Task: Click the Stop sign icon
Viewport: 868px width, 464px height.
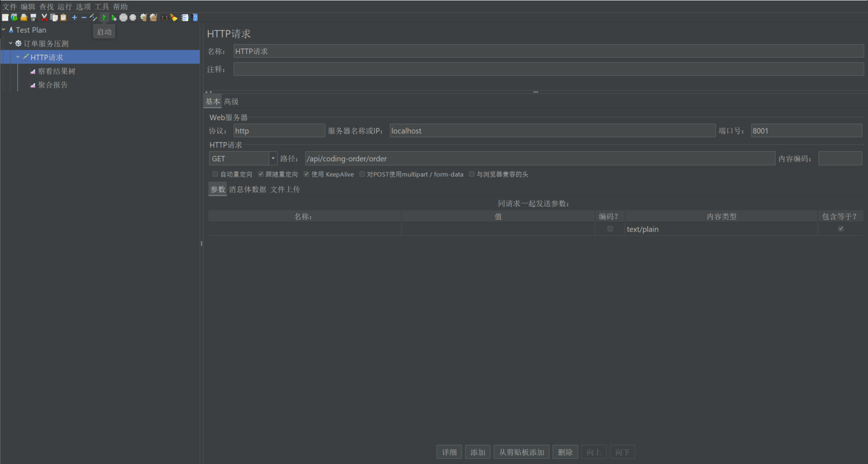Action: [x=123, y=18]
